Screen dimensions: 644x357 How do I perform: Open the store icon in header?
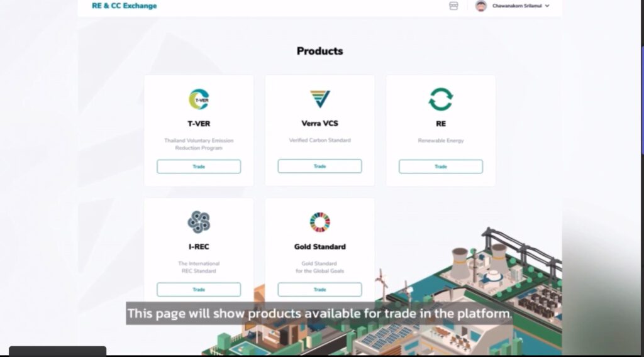coord(453,6)
